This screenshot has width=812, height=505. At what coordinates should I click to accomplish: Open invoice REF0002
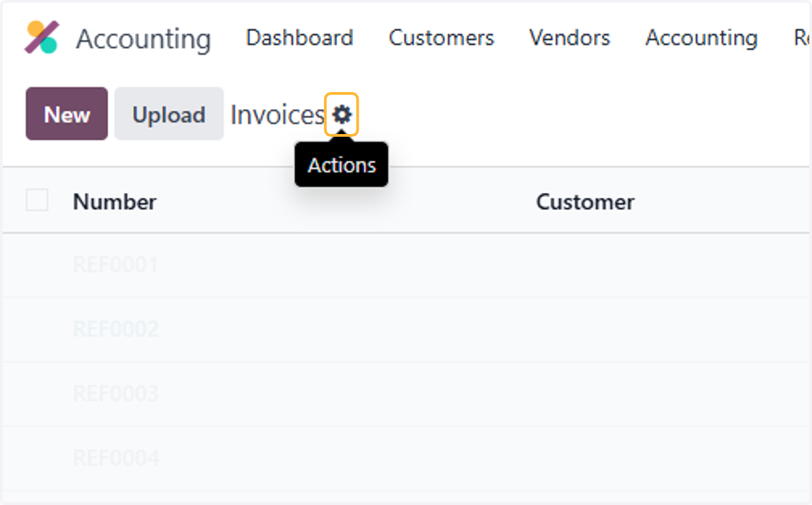pos(116,329)
